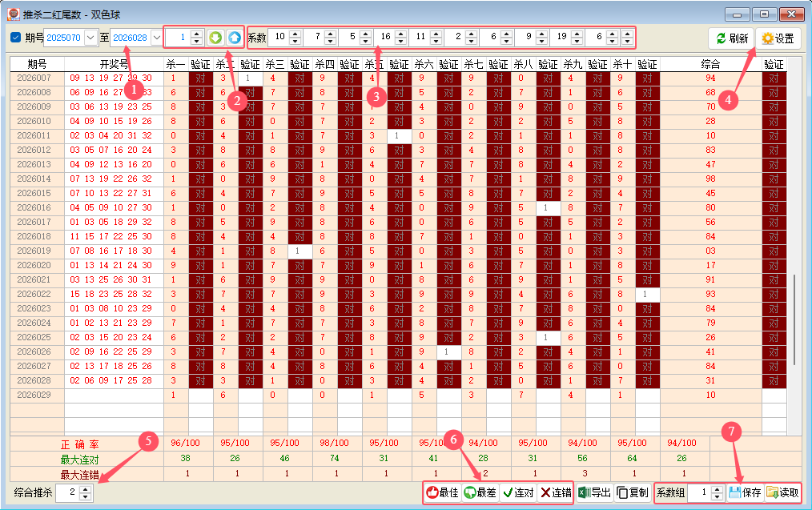Click the green down-arrow period button

pyautogui.click(x=215, y=38)
